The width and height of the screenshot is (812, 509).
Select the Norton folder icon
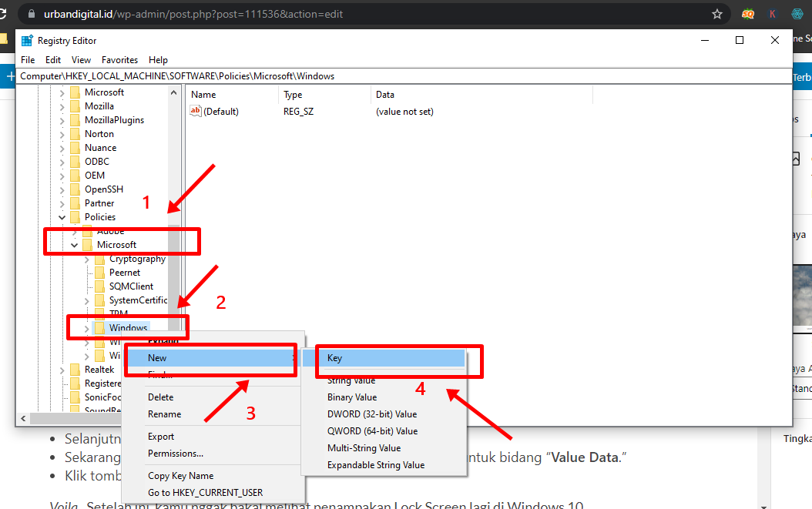(x=75, y=134)
